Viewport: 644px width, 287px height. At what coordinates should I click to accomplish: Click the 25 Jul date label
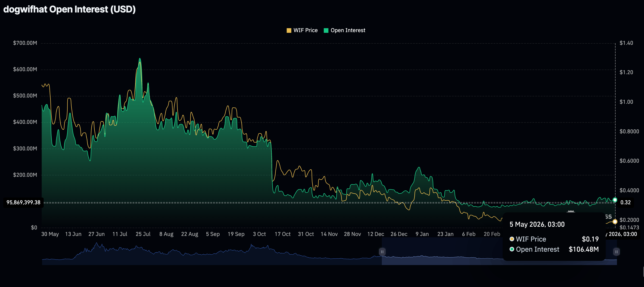(x=143, y=234)
